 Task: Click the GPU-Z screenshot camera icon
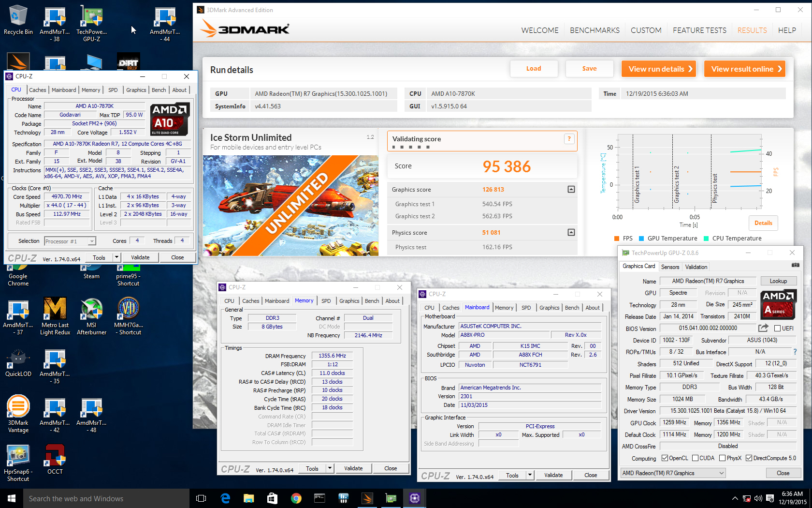point(795,265)
